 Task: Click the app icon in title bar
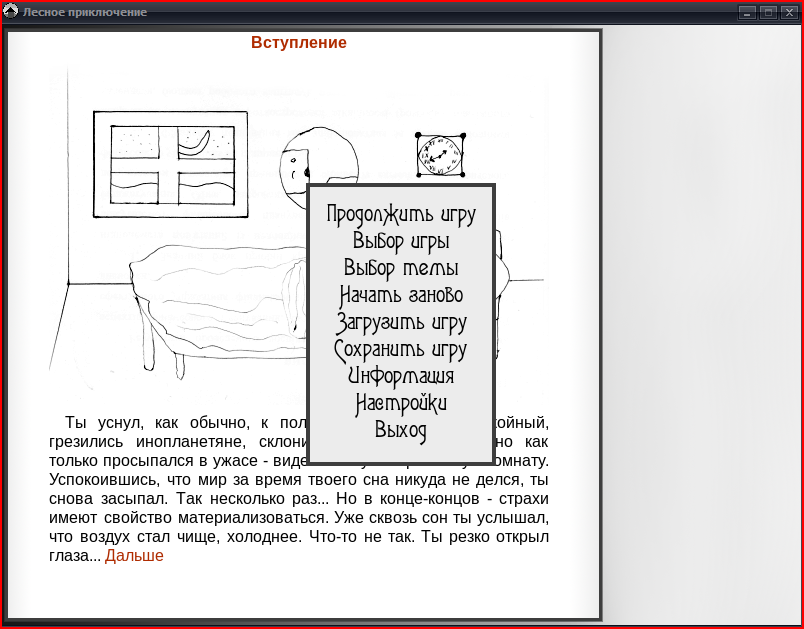coord(11,11)
